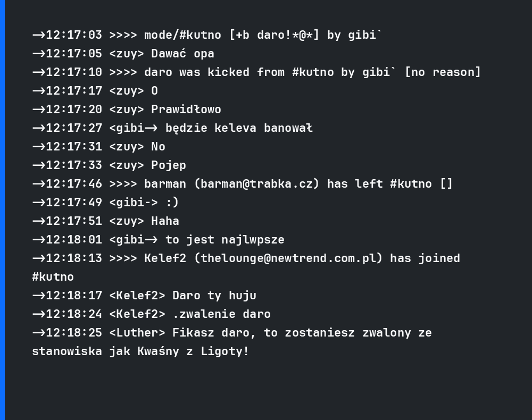Select the gibi` nickname in the mode line
532x420 pixels.
[x=365, y=35]
